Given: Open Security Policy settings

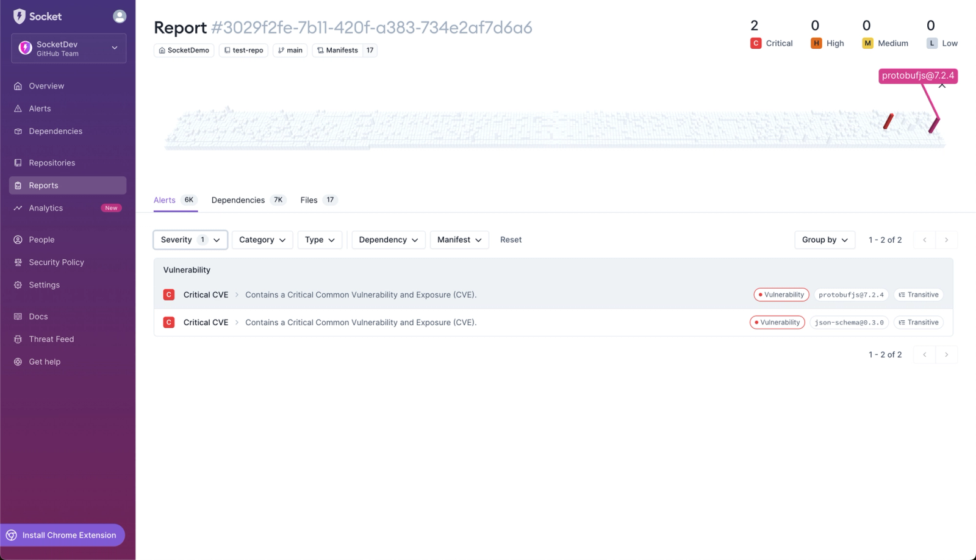Looking at the screenshot, I should tap(56, 262).
